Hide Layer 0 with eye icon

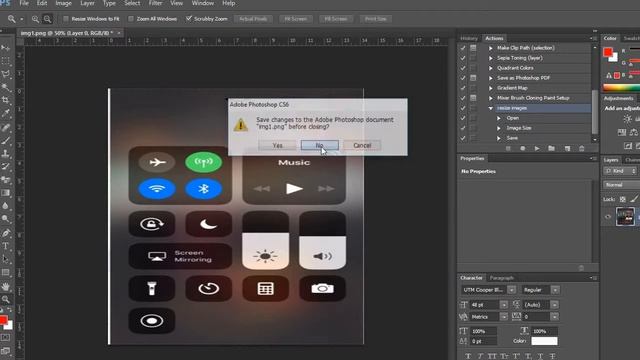tap(608, 217)
